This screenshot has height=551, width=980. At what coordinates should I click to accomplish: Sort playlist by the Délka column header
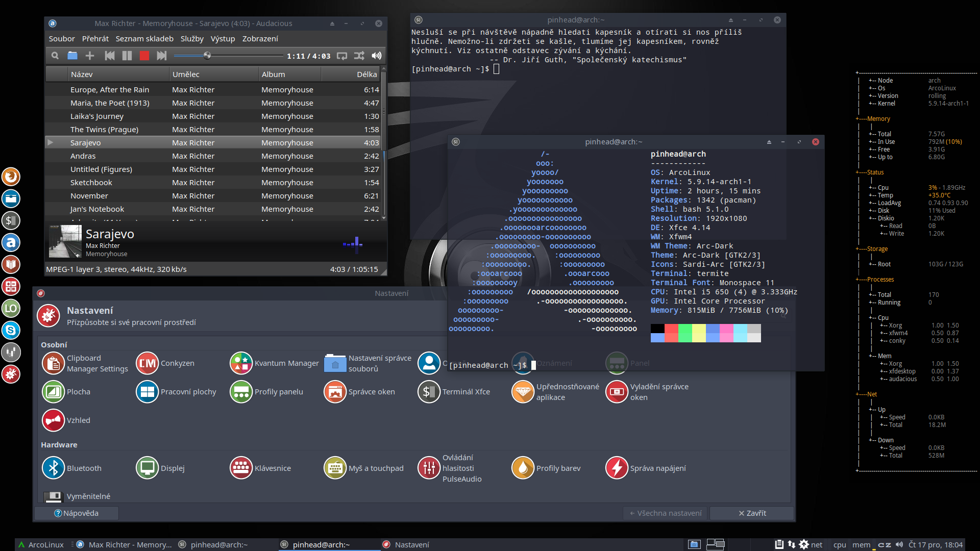(x=351, y=74)
